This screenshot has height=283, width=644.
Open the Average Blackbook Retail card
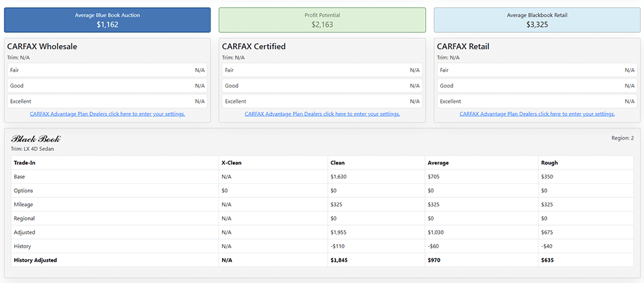pyautogui.click(x=537, y=20)
